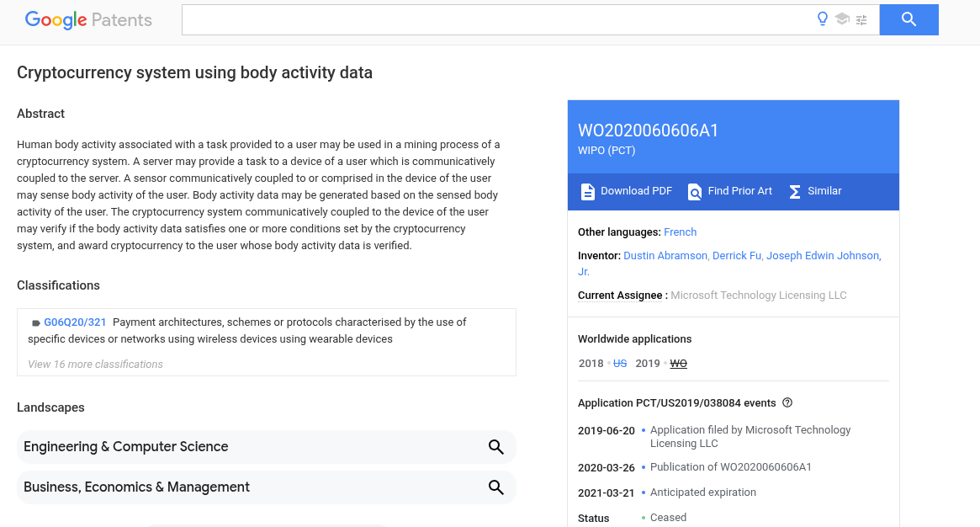Click the 2021-03-21 anticipated expiration date
This screenshot has height=527, width=980.
[x=607, y=493]
